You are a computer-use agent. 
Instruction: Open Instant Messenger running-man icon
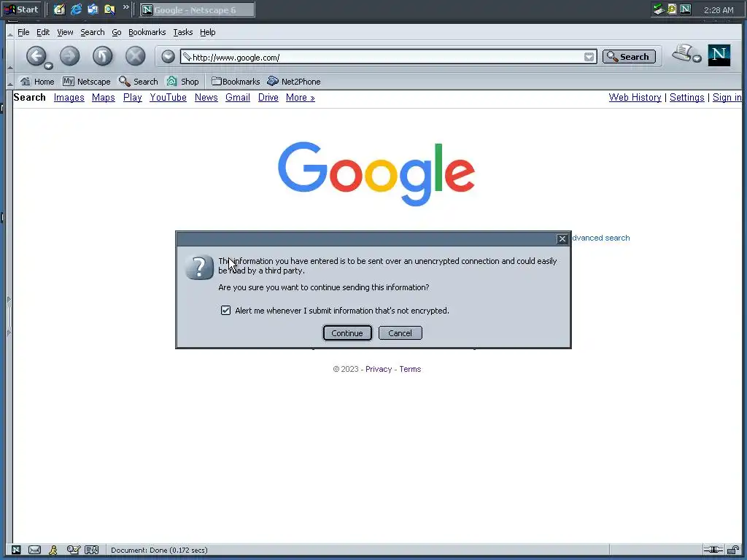tap(53, 550)
